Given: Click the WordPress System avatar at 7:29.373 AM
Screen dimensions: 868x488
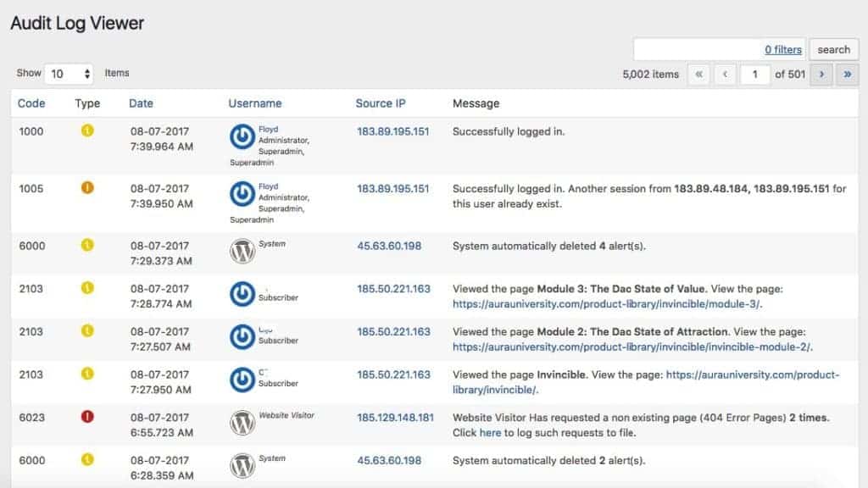Looking at the screenshot, I should [242, 251].
